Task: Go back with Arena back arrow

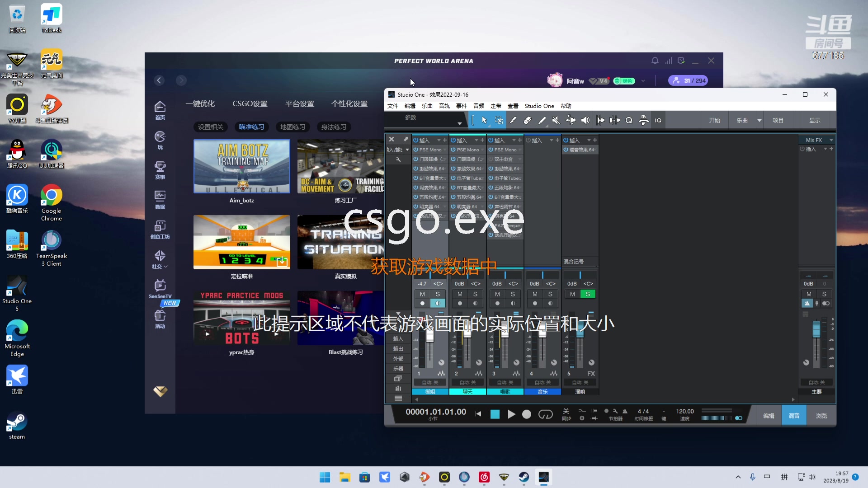Action: tap(159, 80)
